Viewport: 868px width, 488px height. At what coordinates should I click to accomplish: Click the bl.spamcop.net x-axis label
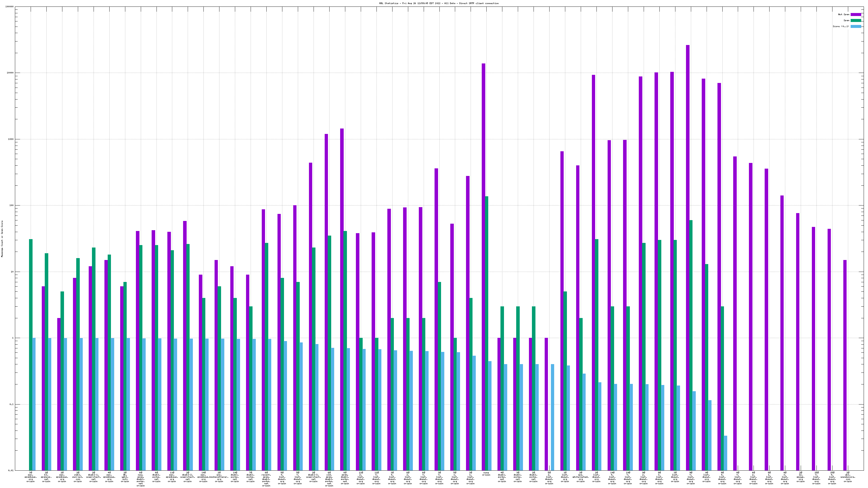[x=46, y=477]
